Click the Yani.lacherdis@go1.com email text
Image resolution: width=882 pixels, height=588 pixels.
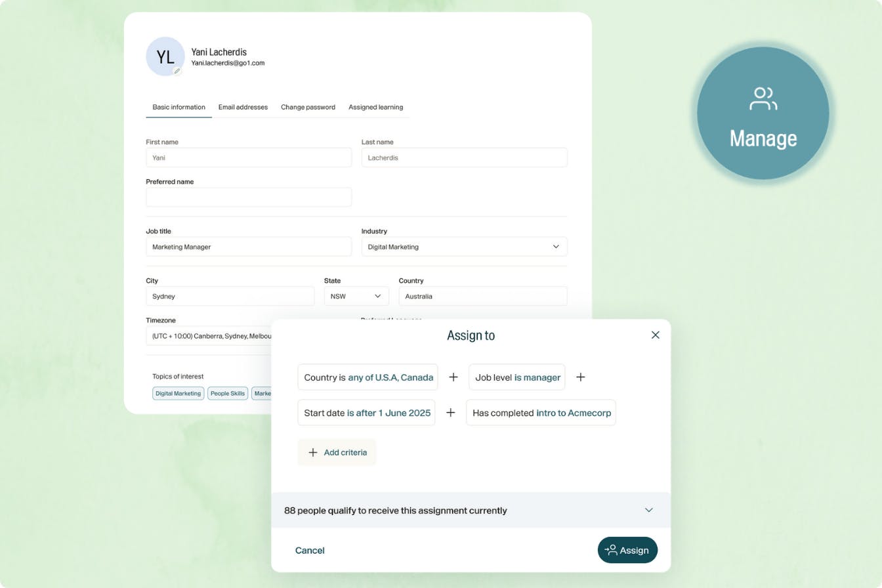[228, 64]
